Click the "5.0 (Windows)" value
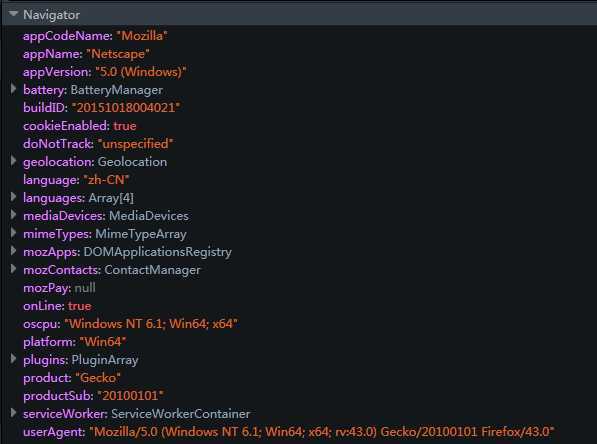Viewport: 597px width, 444px height. 140,72
